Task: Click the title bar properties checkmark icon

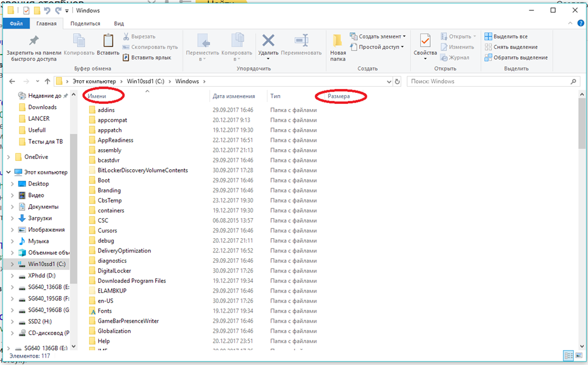Action: click(26, 10)
